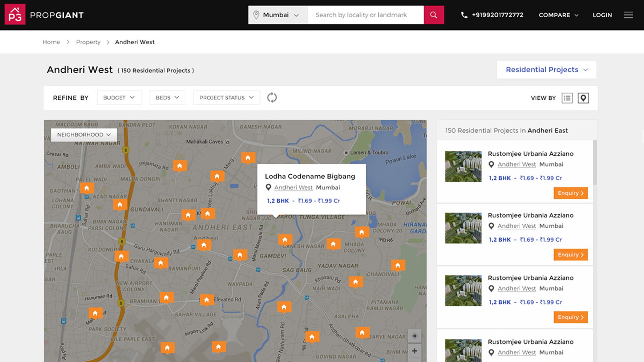
Task: Click the red search magnifier button
Action: click(x=434, y=15)
